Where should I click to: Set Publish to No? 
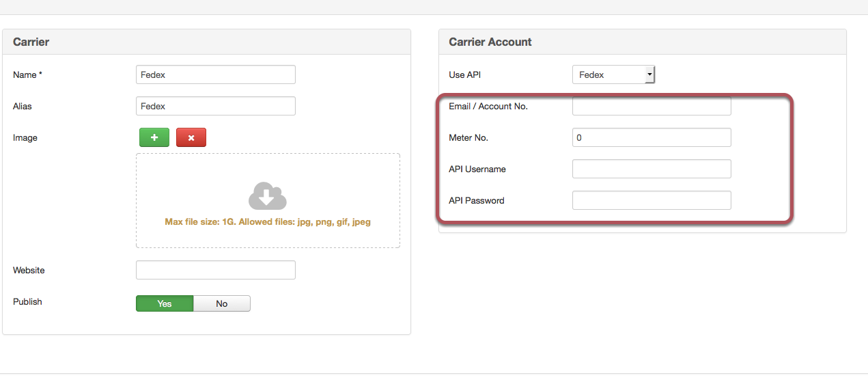pos(222,303)
